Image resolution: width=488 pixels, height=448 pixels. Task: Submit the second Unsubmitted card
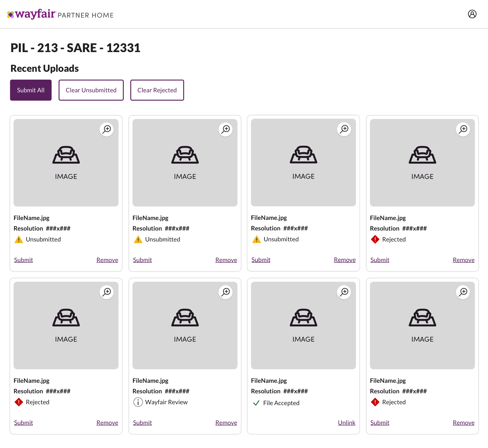coord(142,260)
